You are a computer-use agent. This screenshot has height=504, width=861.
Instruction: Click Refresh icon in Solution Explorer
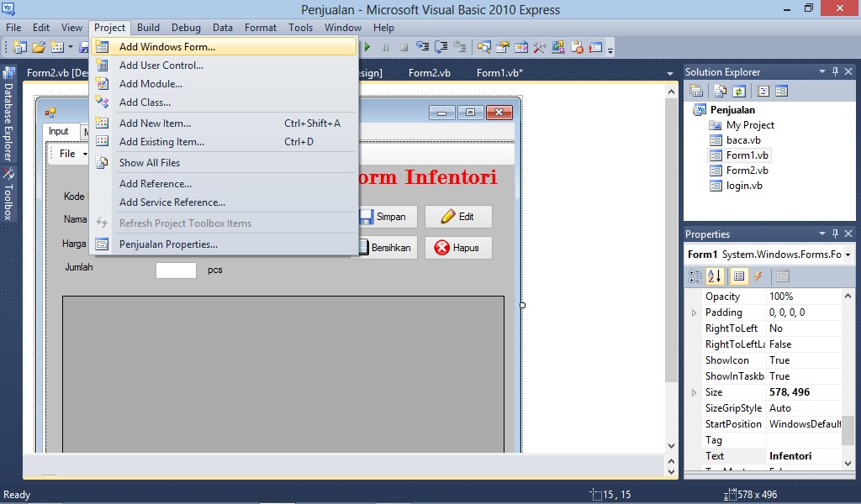[x=738, y=91]
